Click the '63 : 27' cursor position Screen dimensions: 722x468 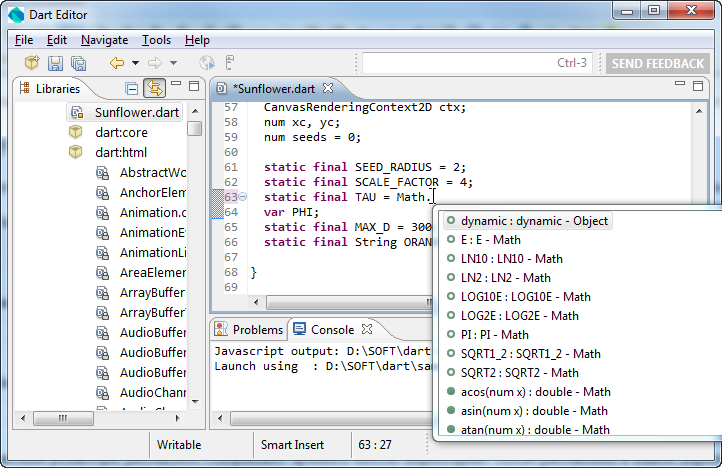(x=375, y=445)
